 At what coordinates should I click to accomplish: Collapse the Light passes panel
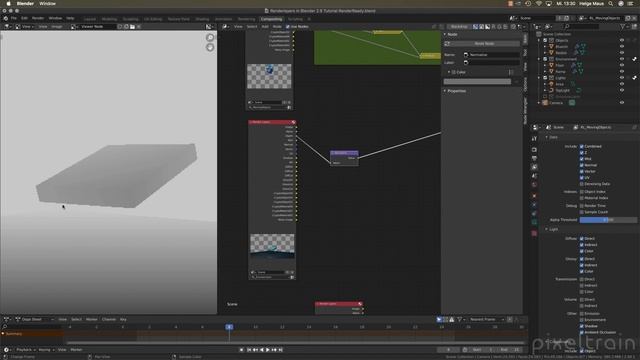click(x=547, y=229)
